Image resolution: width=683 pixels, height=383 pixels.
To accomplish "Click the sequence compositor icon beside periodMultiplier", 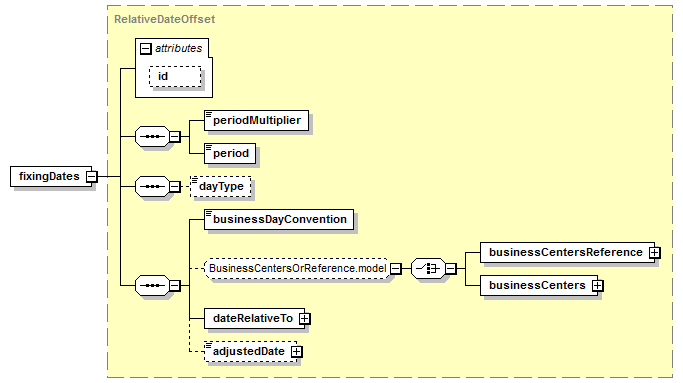I will click(152, 137).
